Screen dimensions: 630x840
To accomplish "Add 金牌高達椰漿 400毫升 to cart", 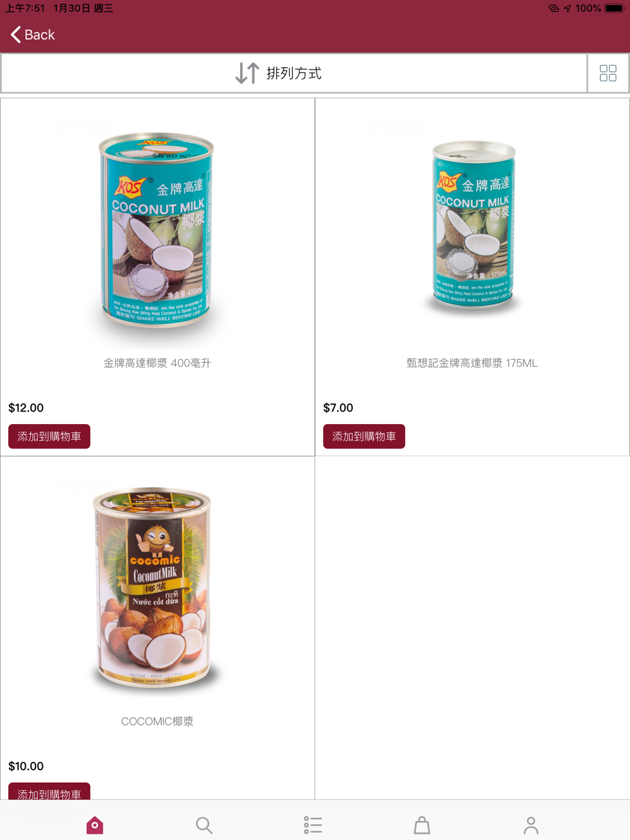I will tap(49, 436).
